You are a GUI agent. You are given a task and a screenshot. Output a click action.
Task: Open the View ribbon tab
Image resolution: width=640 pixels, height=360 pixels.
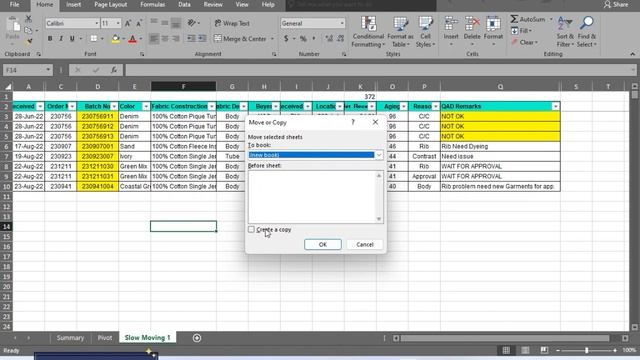click(242, 4)
